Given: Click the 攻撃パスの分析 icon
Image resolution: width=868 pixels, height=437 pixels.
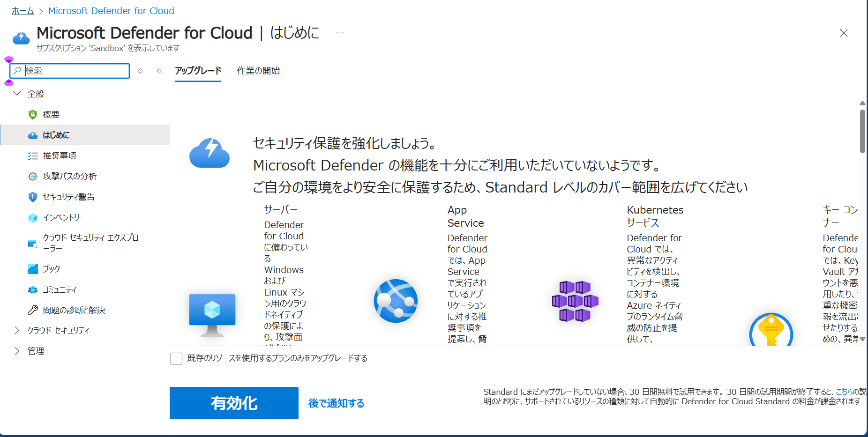Looking at the screenshot, I should [32, 177].
